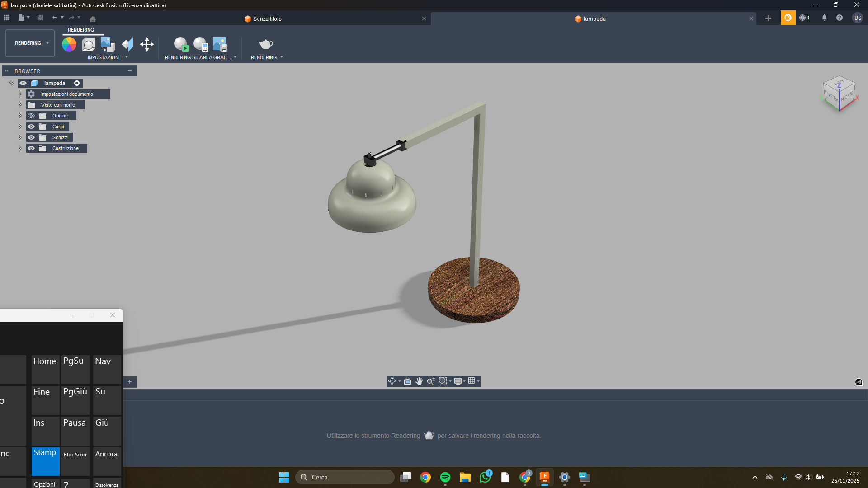
Task: Expand the Costruzione tree item
Action: point(20,148)
